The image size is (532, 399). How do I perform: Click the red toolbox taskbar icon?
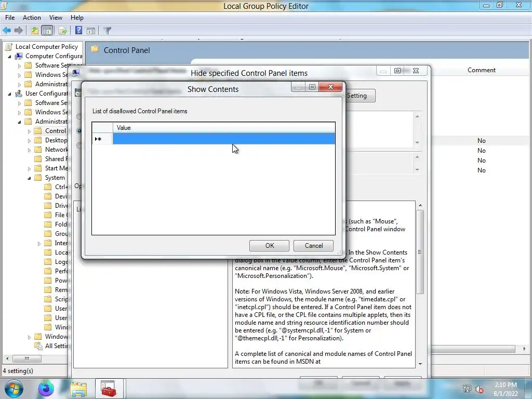(109, 389)
